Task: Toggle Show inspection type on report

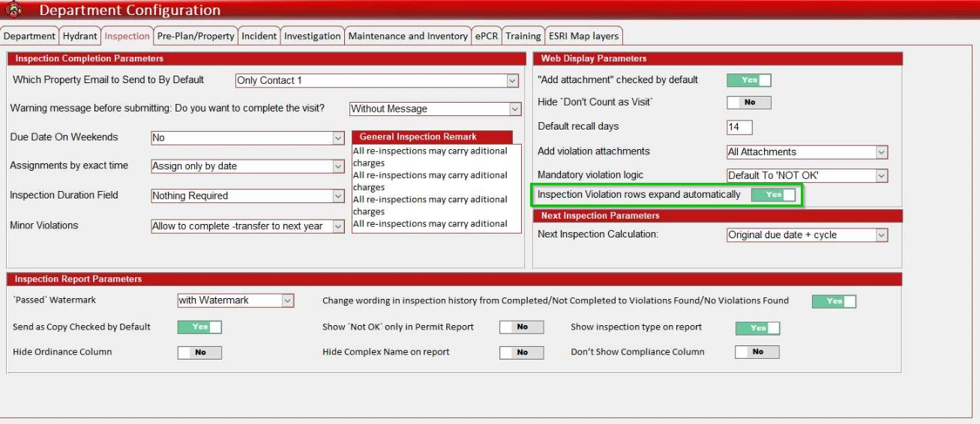Action: pyautogui.click(x=757, y=328)
